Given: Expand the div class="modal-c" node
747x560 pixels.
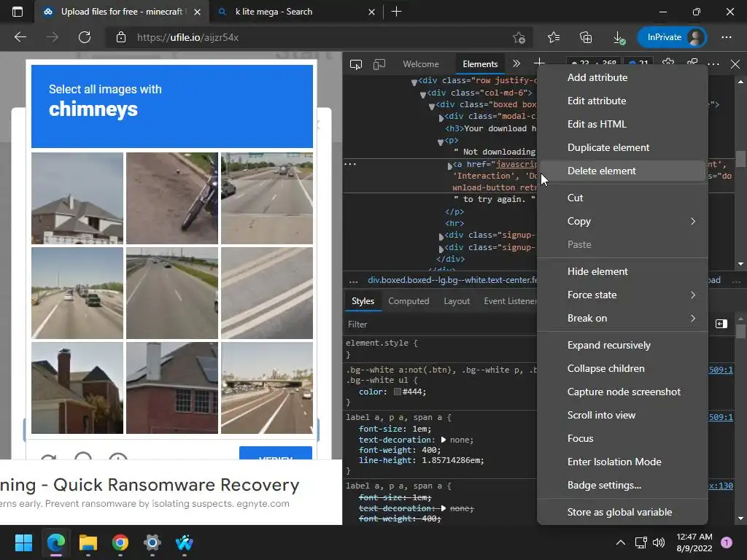Looking at the screenshot, I should click(441, 117).
